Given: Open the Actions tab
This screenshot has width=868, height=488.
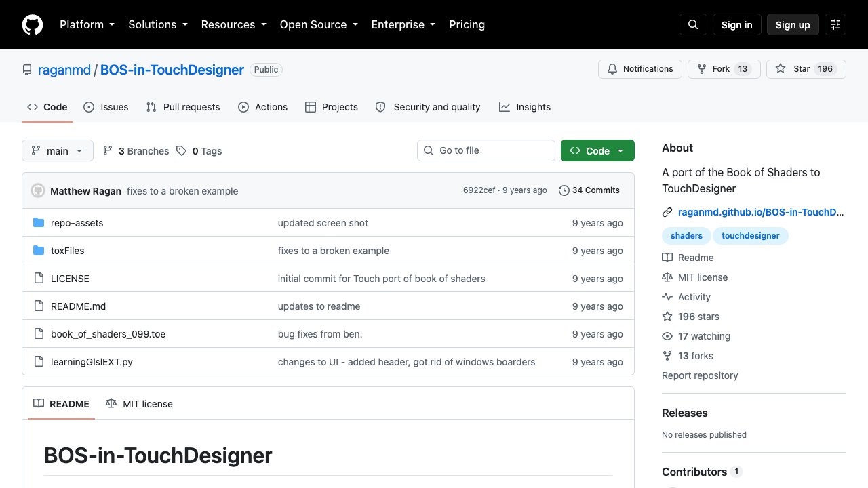Looking at the screenshot, I should 262,107.
